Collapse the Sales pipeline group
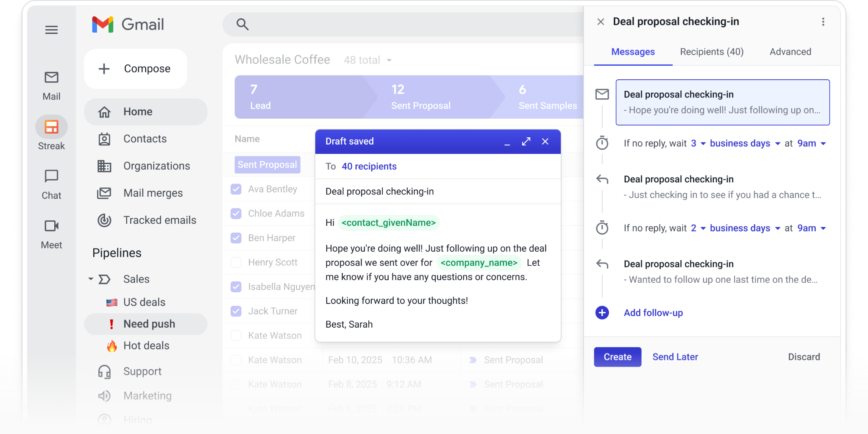The height and width of the screenshot is (434, 868). point(90,278)
